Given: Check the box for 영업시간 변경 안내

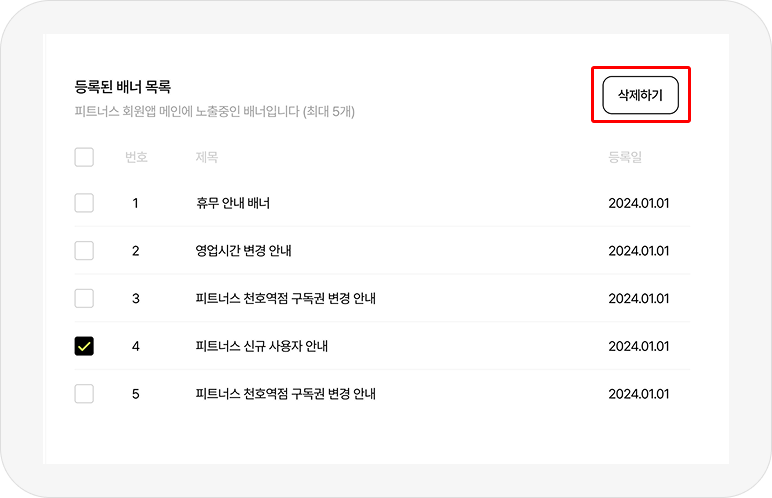Looking at the screenshot, I should [x=84, y=251].
